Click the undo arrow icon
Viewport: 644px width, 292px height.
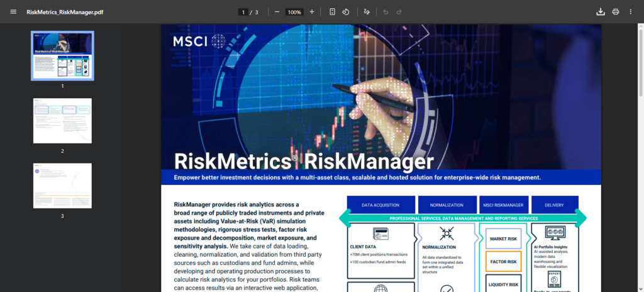[386, 12]
